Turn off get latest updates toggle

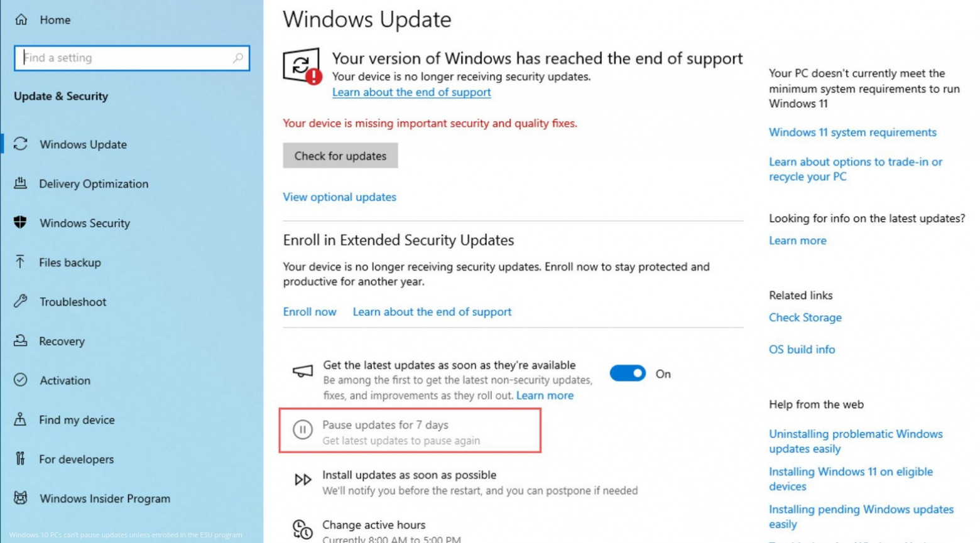tap(628, 374)
